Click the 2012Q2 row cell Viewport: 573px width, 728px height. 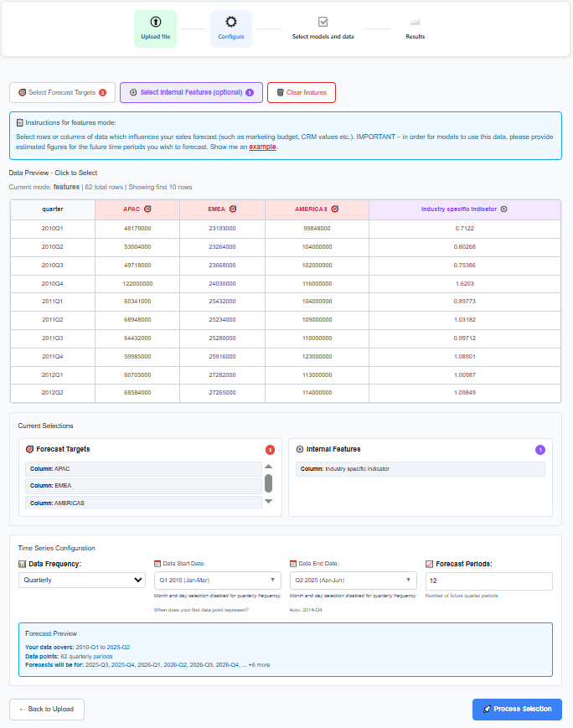pyautogui.click(x=53, y=393)
